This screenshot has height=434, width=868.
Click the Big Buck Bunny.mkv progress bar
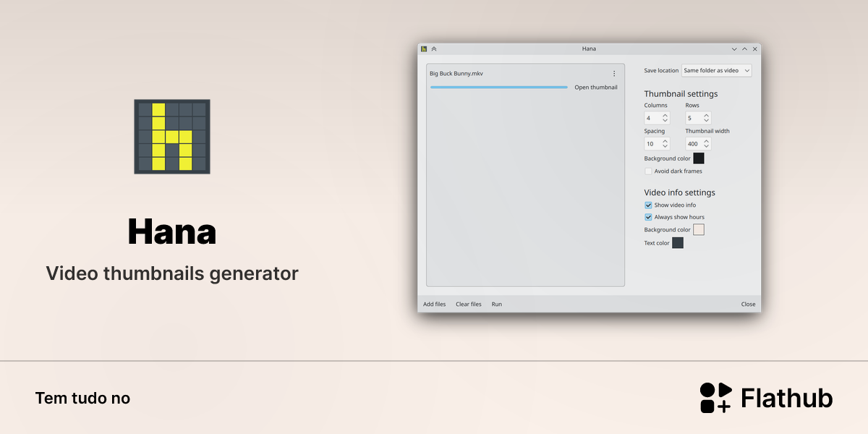pos(499,88)
